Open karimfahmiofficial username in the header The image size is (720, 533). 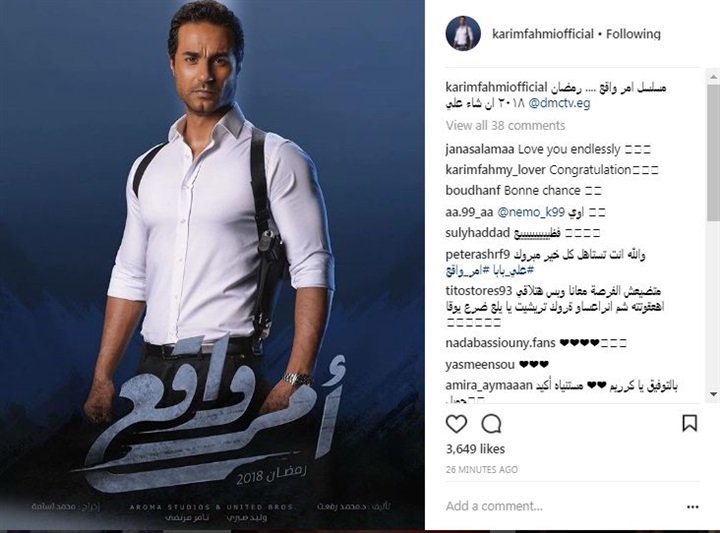[x=543, y=34]
